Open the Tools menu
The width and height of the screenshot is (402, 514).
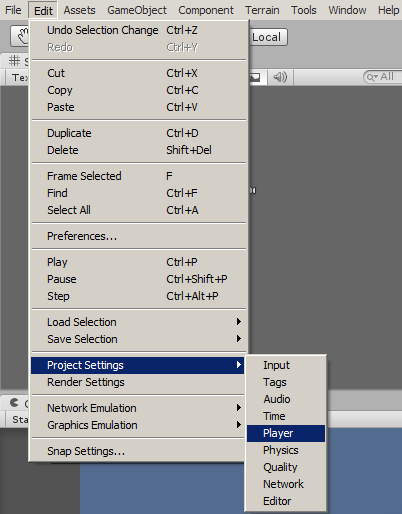click(x=303, y=10)
